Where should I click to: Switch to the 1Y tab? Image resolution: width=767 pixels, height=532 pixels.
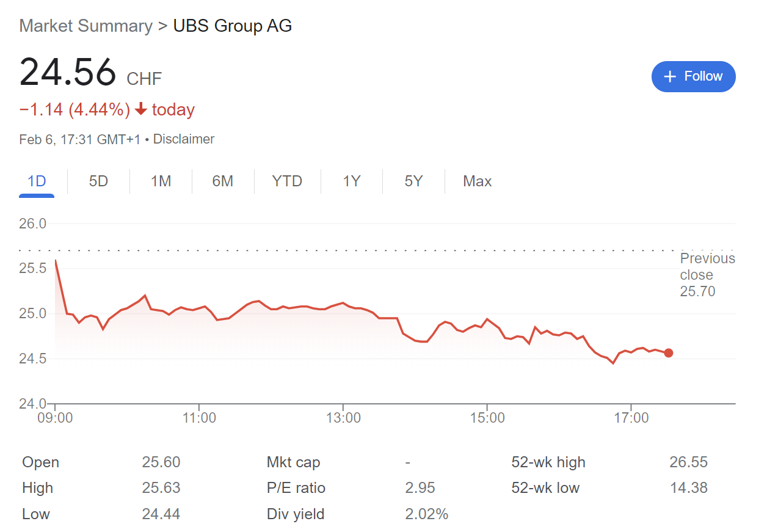[352, 181]
